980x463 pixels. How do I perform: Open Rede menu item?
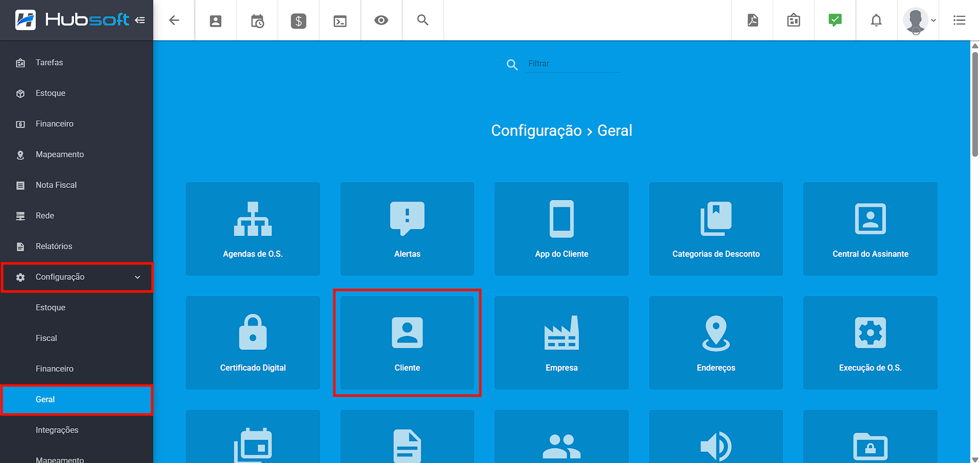click(x=77, y=215)
